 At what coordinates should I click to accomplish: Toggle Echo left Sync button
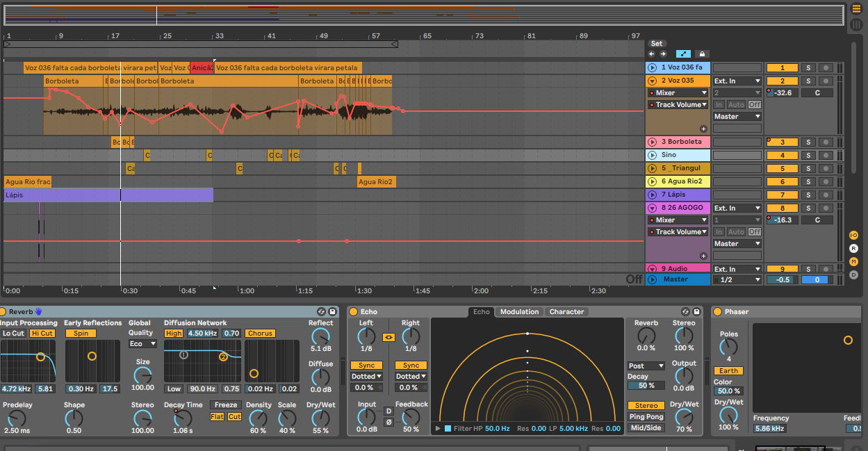[x=366, y=366]
